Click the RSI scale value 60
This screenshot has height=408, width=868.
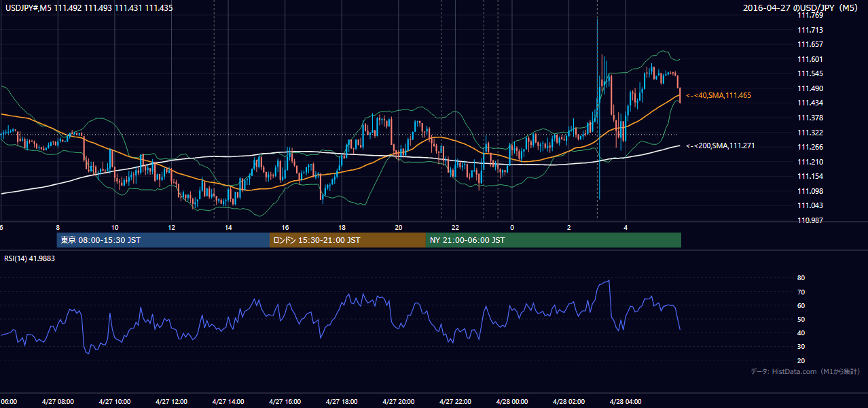click(x=801, y=305)
